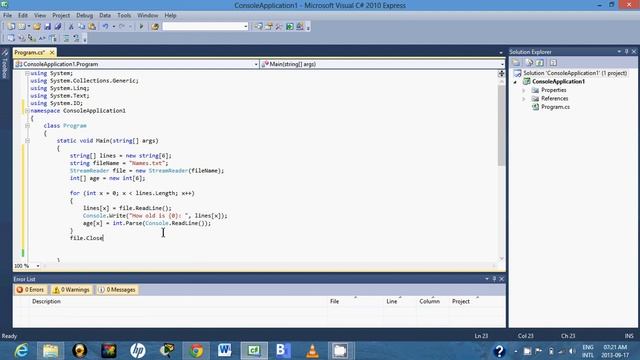
Task: Open the ConsoleApplication1.Program class dropdown
Action: tap(256, 64)
